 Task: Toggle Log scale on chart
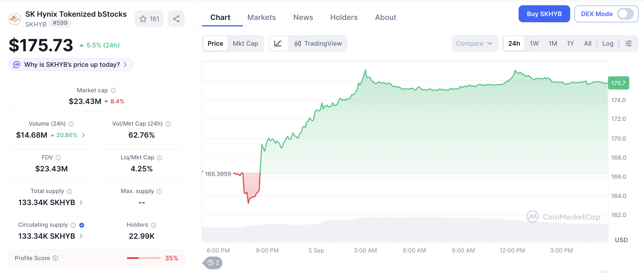point(608,44)
